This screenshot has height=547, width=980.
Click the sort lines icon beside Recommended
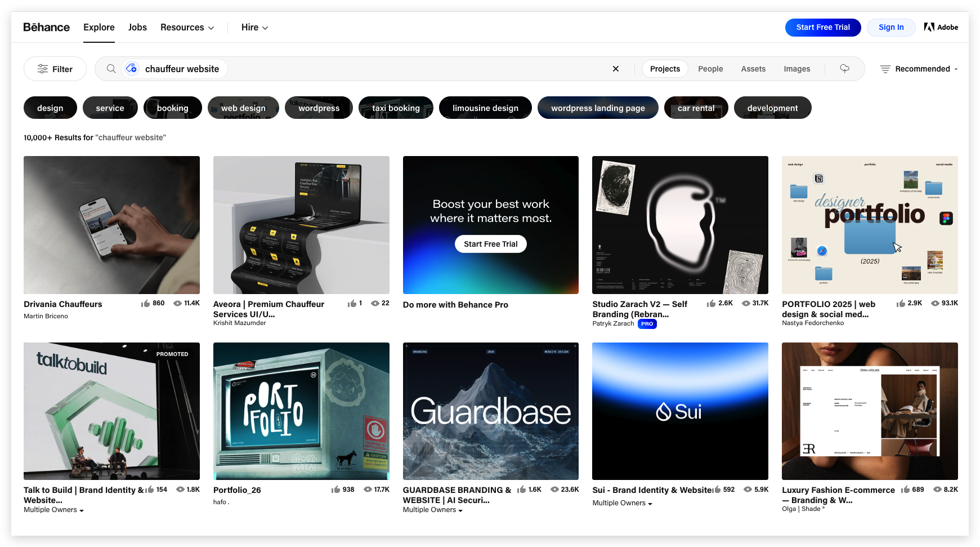(885, 69)
